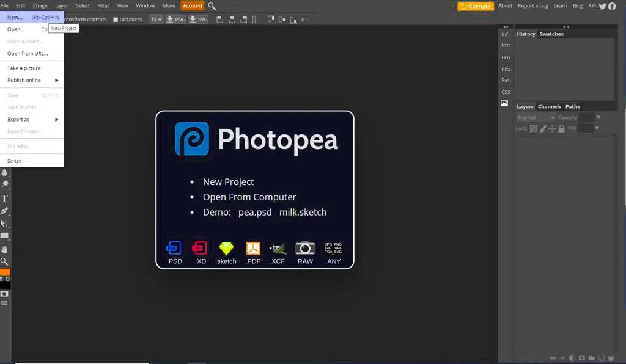Screen dimensions: 626x364
Task: Select the Pen tool
Action: [x=4, y=211]
